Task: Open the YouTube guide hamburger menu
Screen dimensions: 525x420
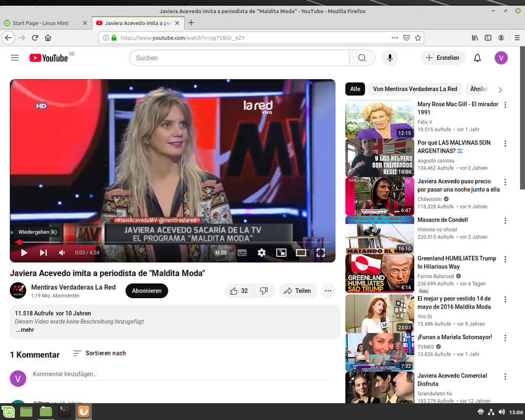Action: (x=15, y=58)
